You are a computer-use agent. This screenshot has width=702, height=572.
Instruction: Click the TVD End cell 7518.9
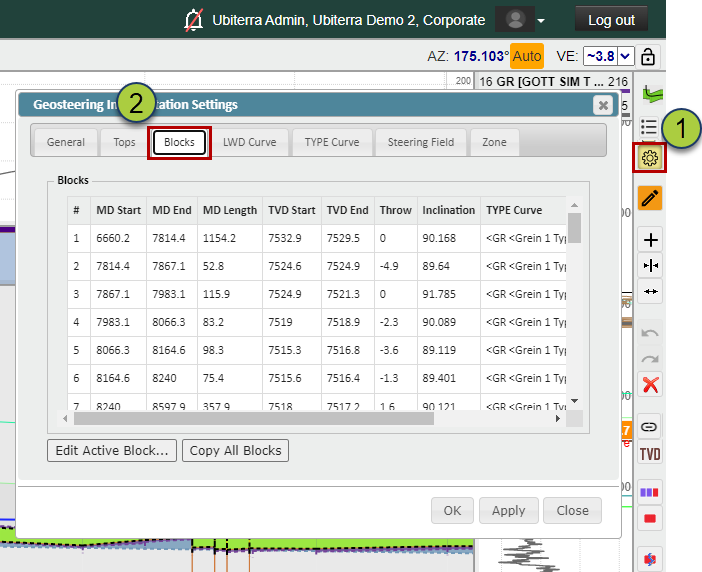click(348, 322)
